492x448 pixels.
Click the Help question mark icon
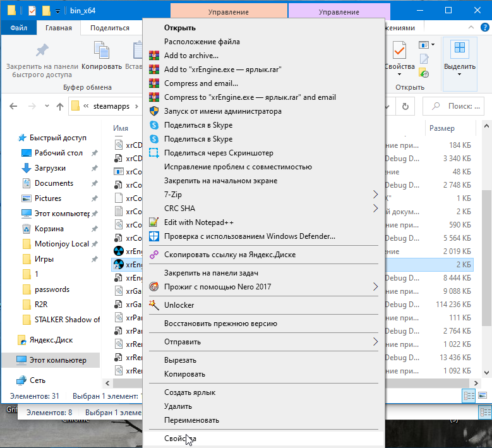(x=485, y=27)
